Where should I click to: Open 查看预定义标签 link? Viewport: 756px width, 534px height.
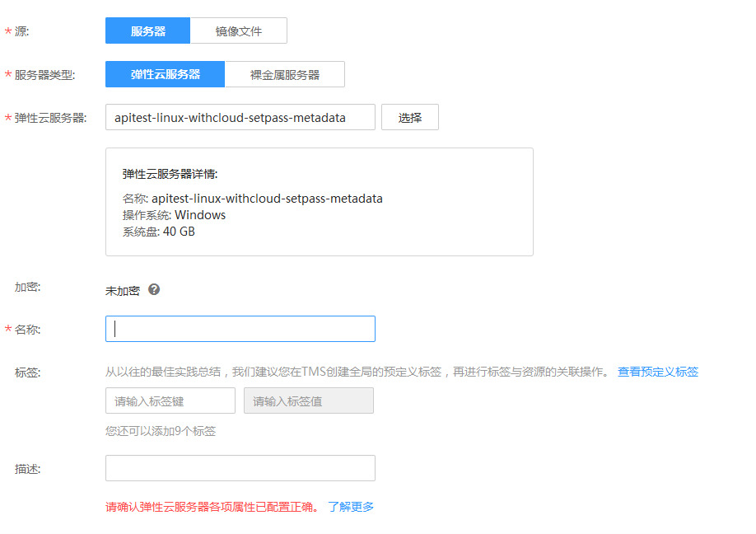658,372
